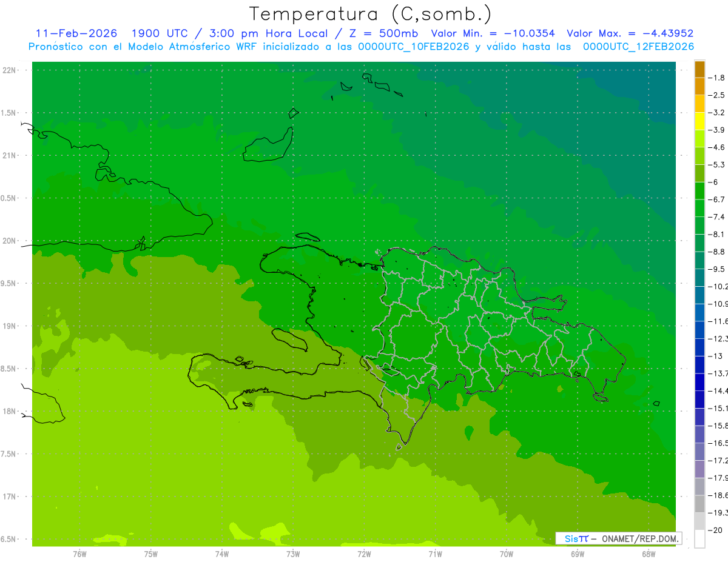This screenshot has height=562, width=728.
Task: Click the 19N latitude label
Action: pyautogui.click(x=10, y=326)
